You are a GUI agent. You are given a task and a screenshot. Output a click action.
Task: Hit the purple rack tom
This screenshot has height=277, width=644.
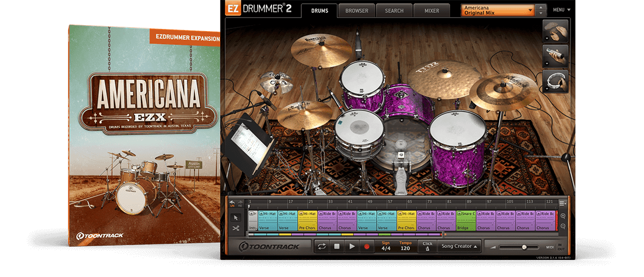click(x=364, y=86)
